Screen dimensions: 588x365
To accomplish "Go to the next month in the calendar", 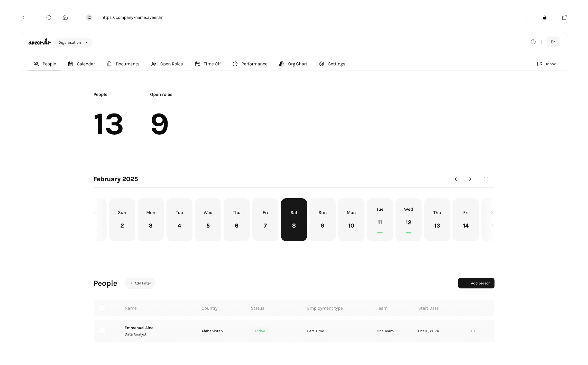I will click(x=470, y=179).
